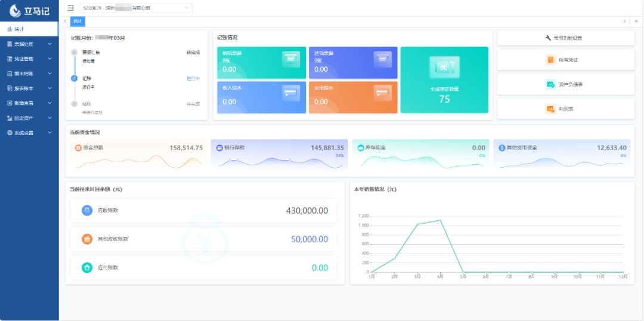Screen dimensions: 644x321
Task: Open the 报表账本 sidebar menu
Action: pyautogui.click(x=29, y=88)
